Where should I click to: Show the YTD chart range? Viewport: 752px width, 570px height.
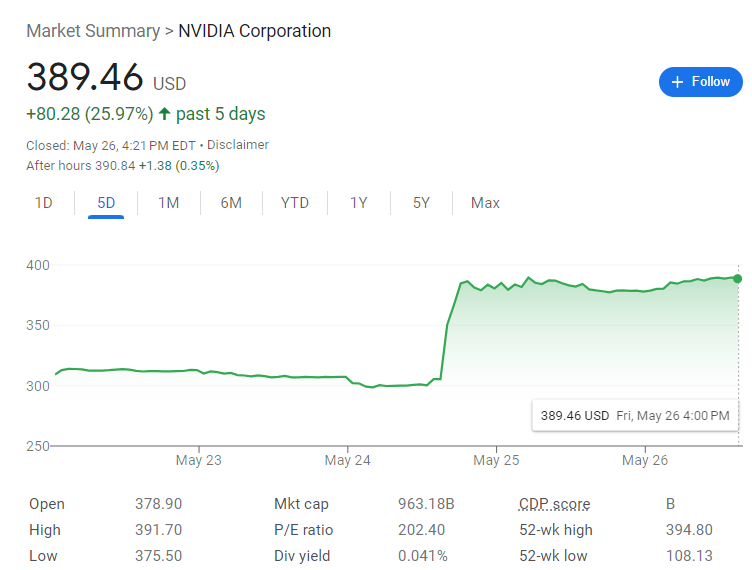295,203
